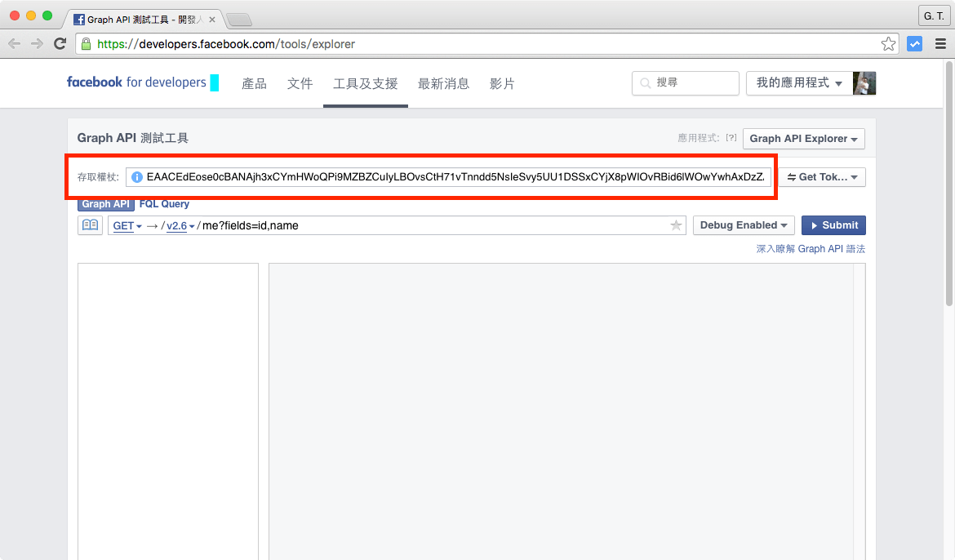Image resolution: width=955 pixels, height=560 pixels.
Task: Click the access token input field
Action: pos(455,177)
